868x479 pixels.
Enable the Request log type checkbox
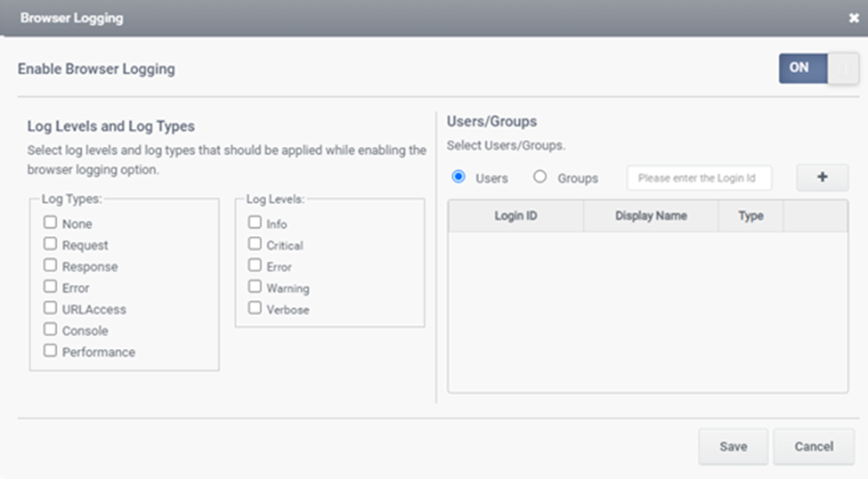pyautogui.click(x=51, y=244)
